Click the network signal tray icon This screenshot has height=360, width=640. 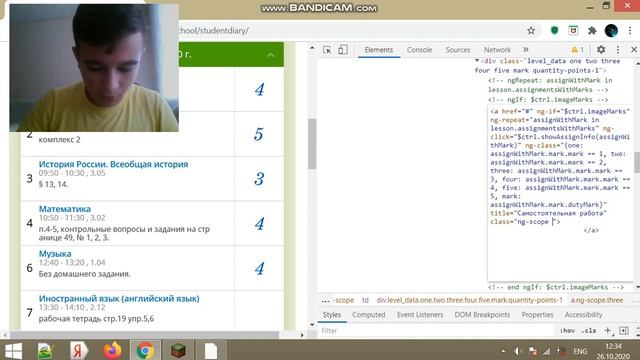pos(547,351)
